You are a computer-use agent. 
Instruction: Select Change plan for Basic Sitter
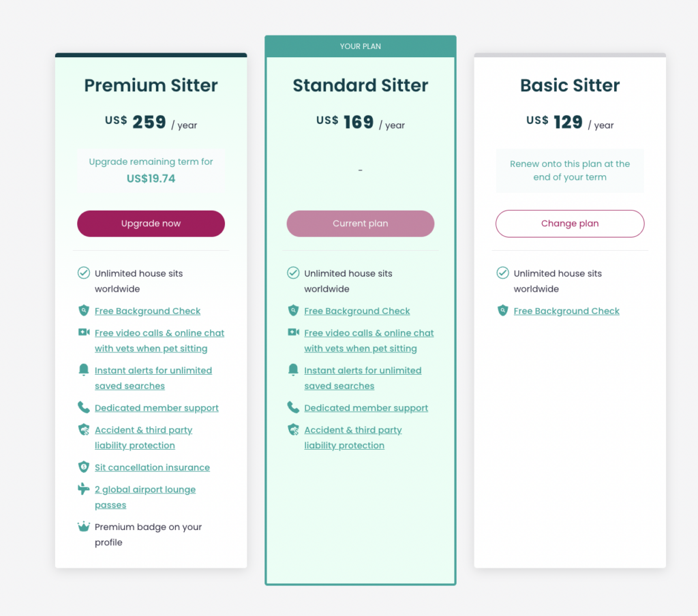(570, 224)
